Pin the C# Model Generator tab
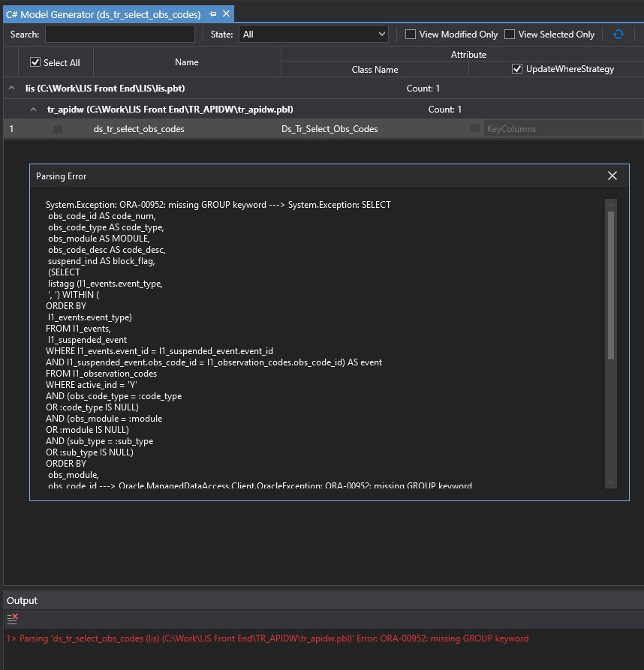This screenshot has height=670, width=644. [x=212, y=14]
